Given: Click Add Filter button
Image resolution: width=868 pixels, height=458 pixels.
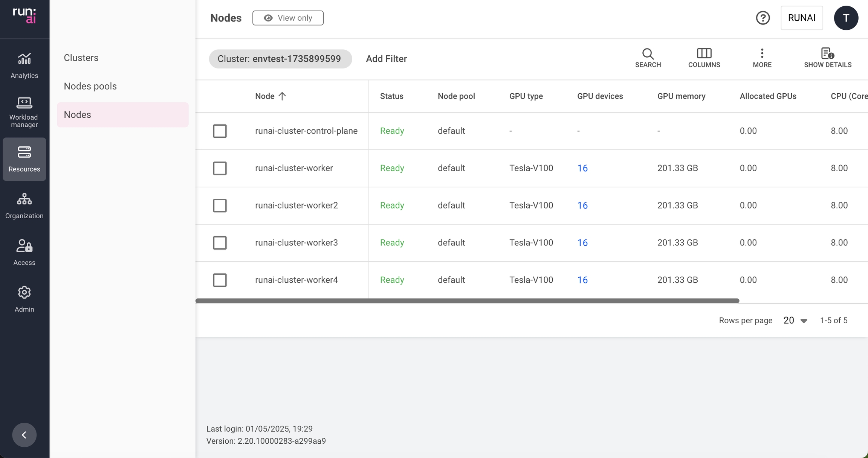Looking at the screenshot, I should 386,59.
